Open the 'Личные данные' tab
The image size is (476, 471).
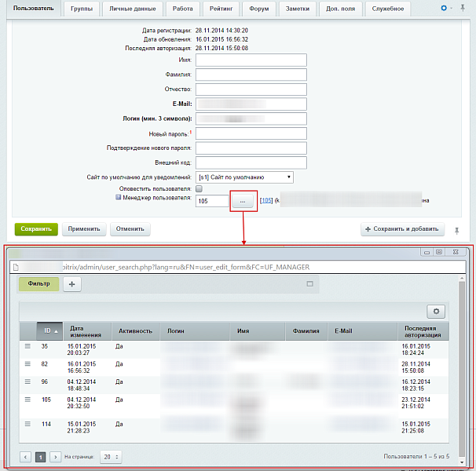[121, 9]
